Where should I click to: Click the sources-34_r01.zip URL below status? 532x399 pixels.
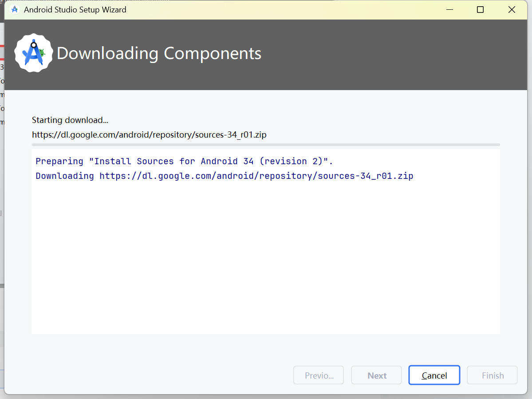pyautogui.click(x=149, y=134)
